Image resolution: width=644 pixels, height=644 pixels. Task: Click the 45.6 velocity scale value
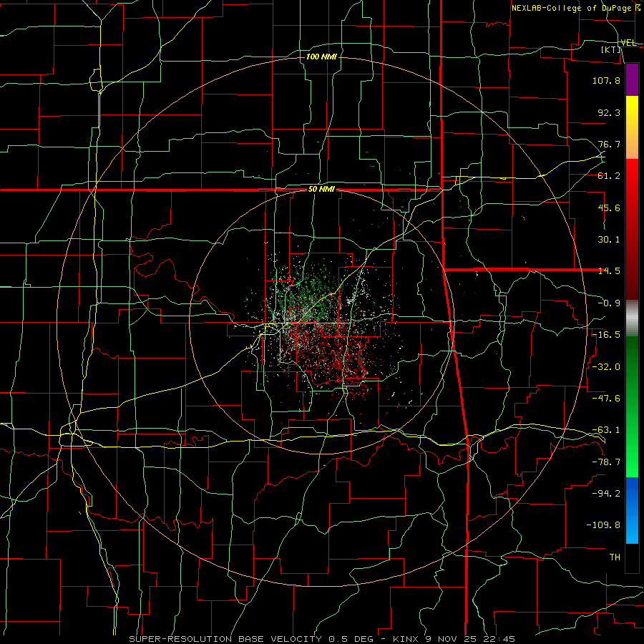[x=609, y=208]
